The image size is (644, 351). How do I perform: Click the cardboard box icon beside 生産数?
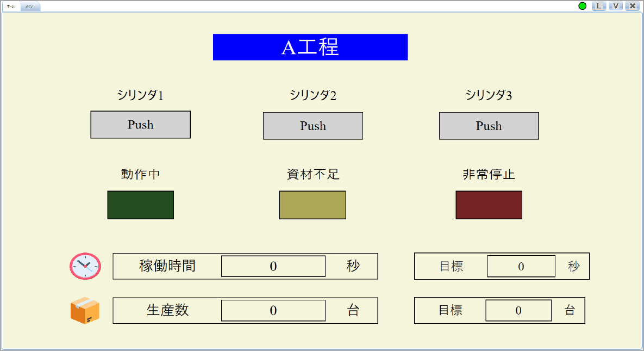tap(85, 310)
